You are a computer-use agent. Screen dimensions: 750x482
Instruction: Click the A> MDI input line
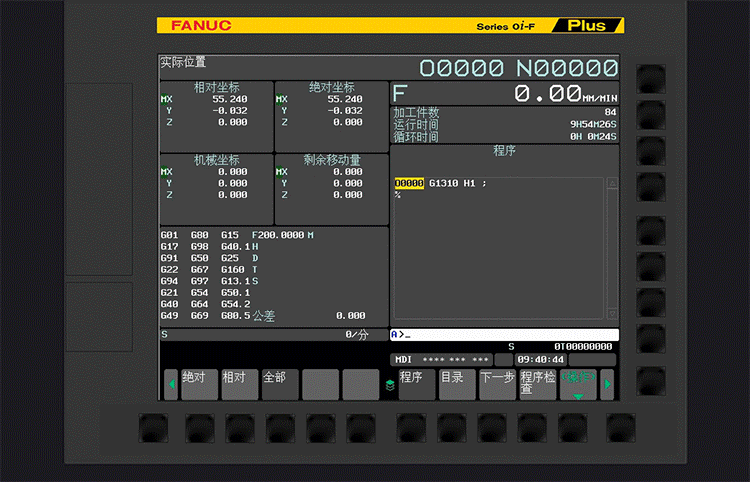pyautogui.click(x=504, y=334)
